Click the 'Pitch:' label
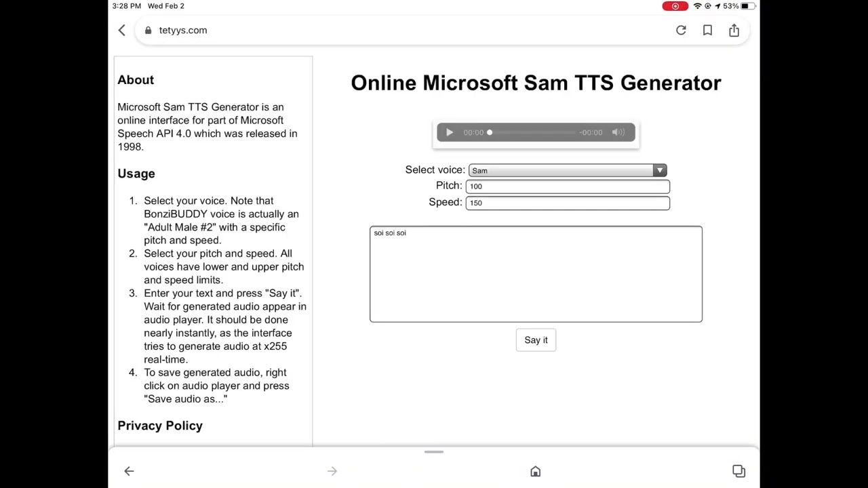The image size is (868, 488). click(449, 186)
